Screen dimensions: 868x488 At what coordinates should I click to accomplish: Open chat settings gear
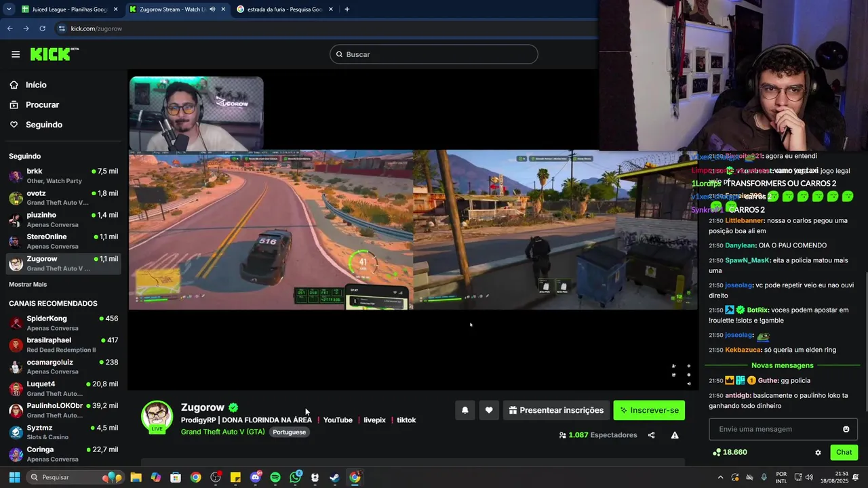coord(818,452)
